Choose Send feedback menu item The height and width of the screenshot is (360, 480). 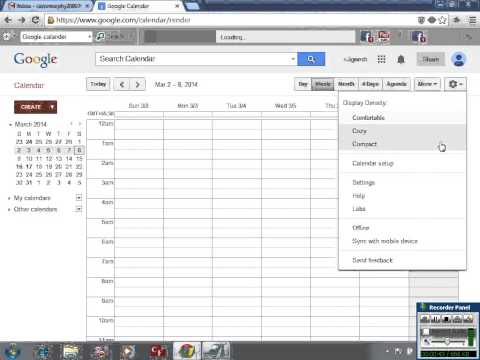coord(402,260)
